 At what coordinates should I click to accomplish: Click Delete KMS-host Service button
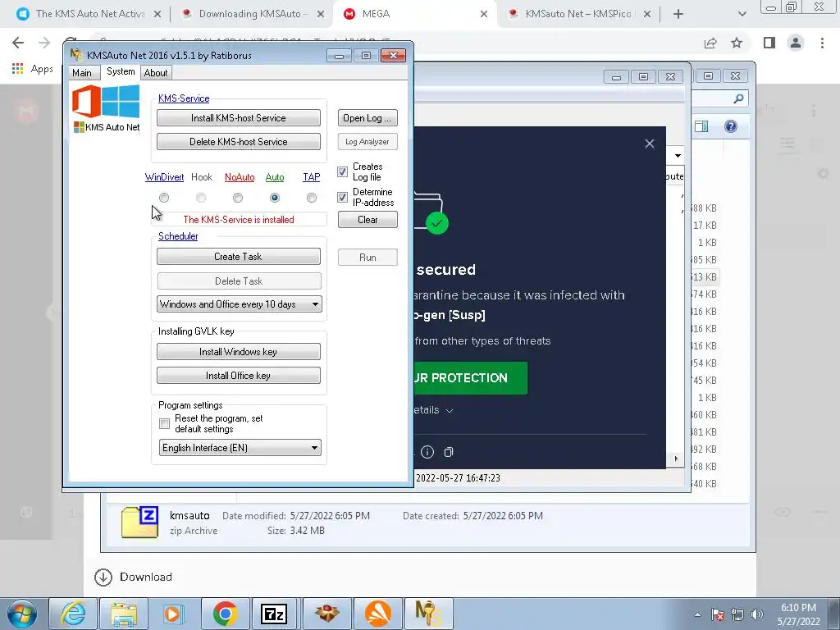coord(239,142)
